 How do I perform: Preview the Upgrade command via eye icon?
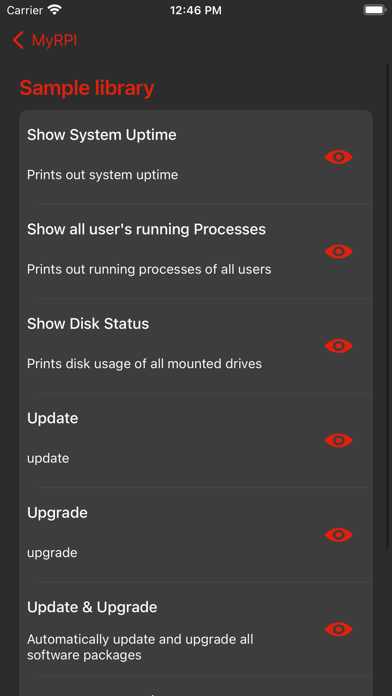338,535
